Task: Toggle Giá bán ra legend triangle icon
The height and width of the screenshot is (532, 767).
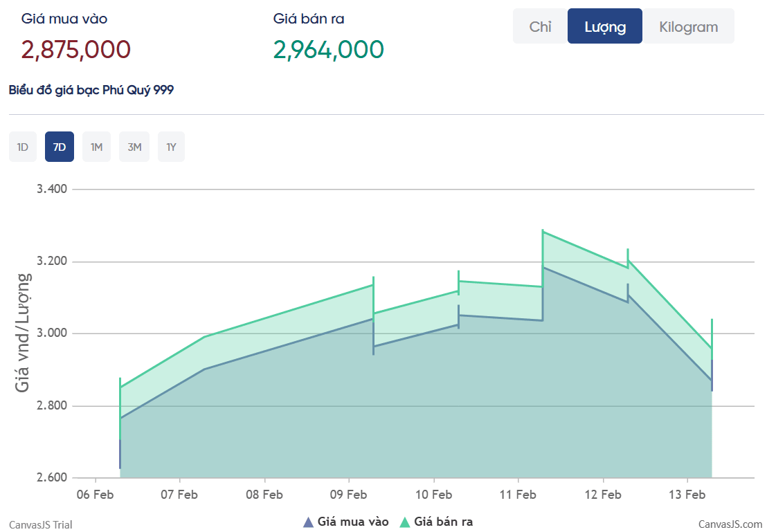Action: pyautogui.click(x=405, y=522)
